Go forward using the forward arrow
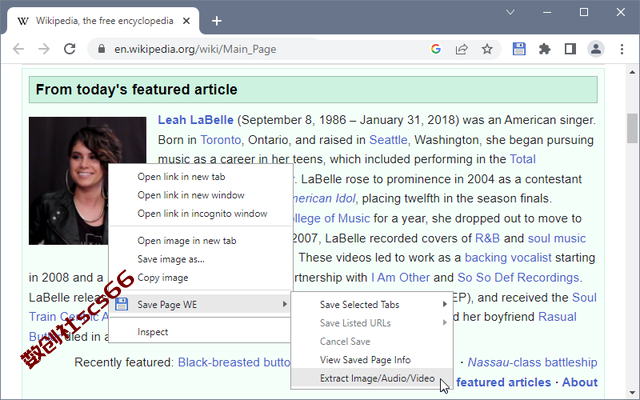This screenshot has width=640, height=400. tap(44, 49)
